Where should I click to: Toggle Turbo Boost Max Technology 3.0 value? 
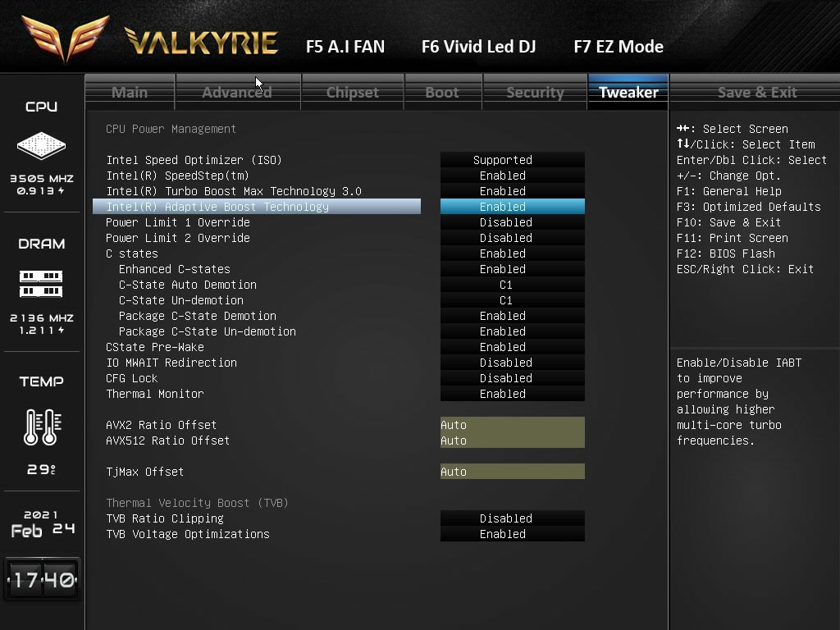click(x=512, y=191)
